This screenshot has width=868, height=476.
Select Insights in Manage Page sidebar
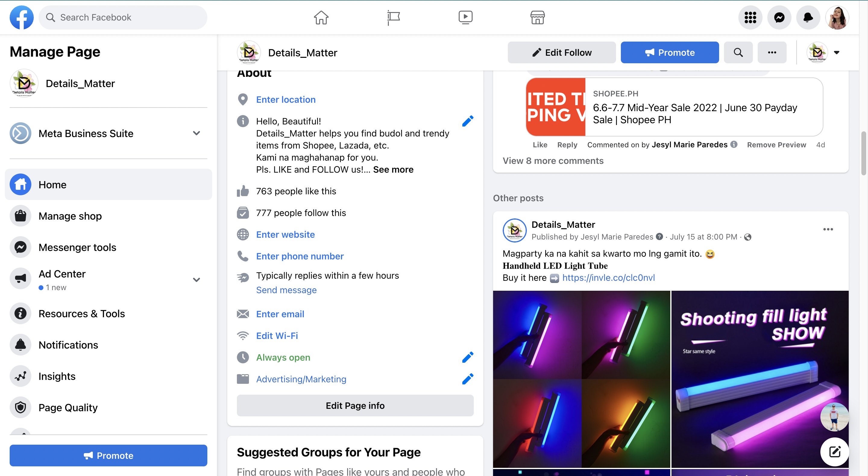(57, 376)
